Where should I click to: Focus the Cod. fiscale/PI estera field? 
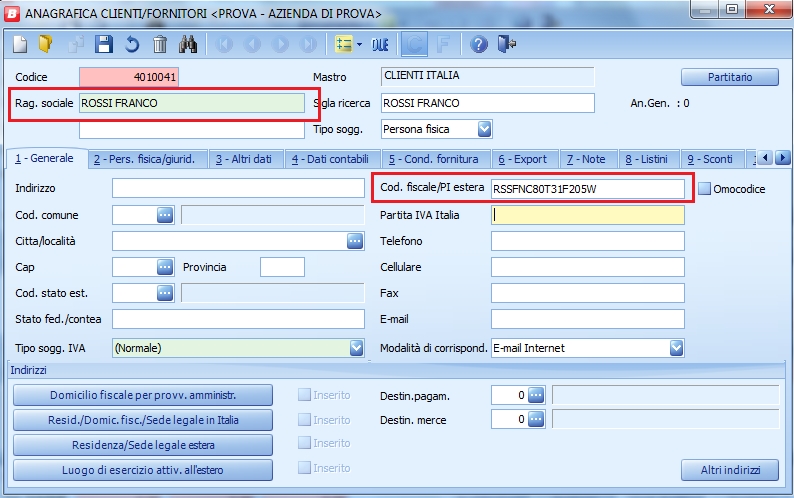588,189
